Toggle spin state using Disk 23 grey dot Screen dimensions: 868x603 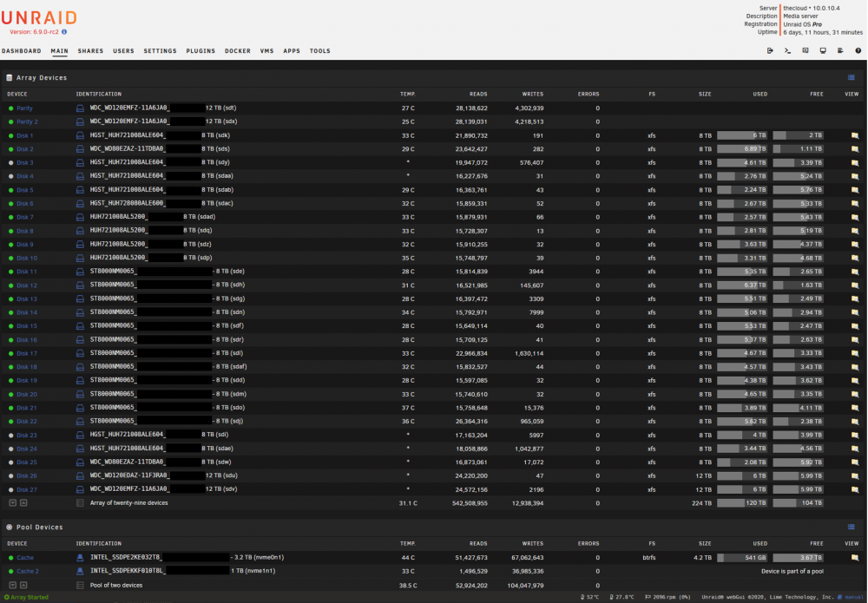pos(11,436)
